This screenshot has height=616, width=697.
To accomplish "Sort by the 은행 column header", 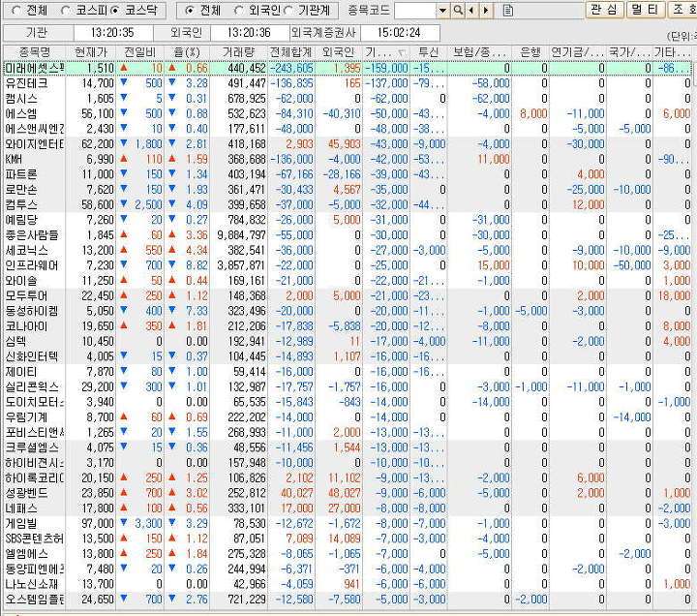I will pos(530,52).
